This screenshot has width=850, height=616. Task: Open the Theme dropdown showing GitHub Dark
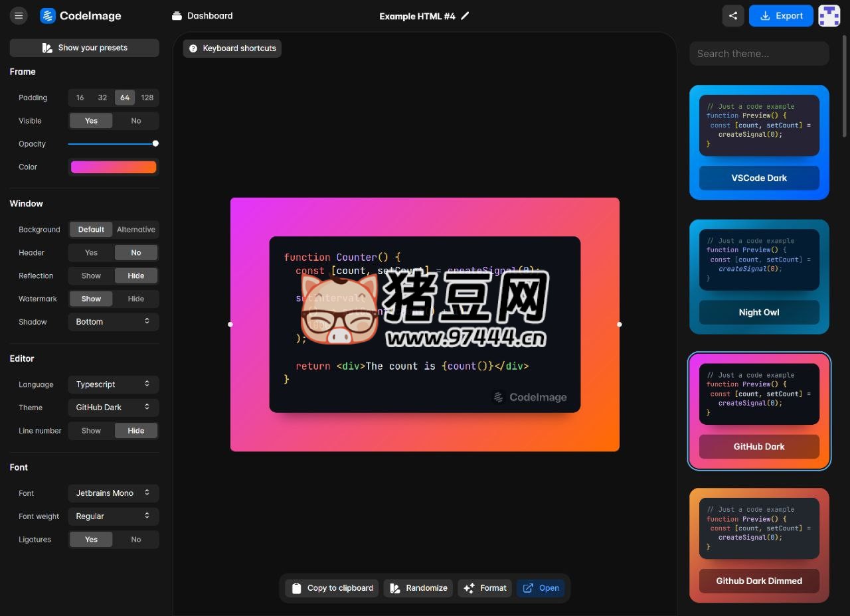coord(113,407)
